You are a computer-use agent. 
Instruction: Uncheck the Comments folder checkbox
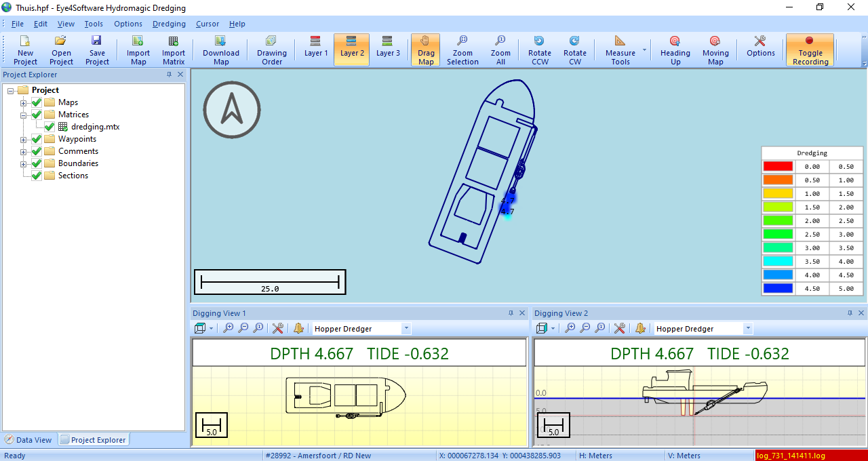[x=37, y=151]
